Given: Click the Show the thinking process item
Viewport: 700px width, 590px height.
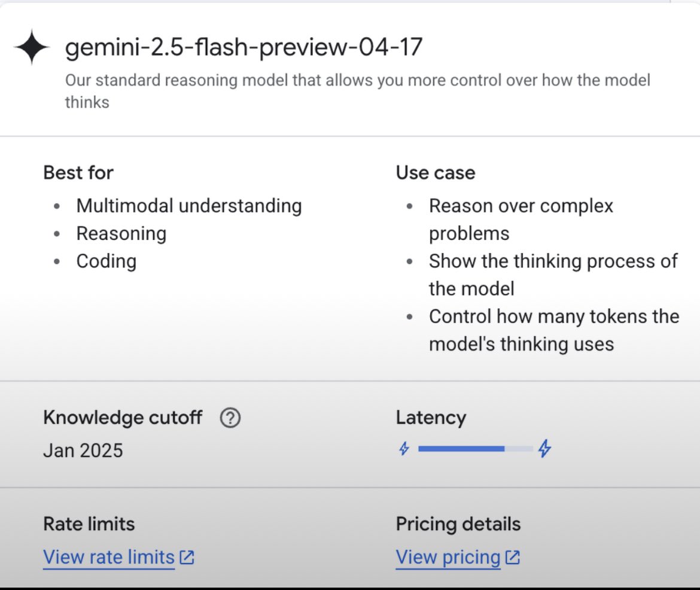Looking at the screenshot, I should coord(553,275).
